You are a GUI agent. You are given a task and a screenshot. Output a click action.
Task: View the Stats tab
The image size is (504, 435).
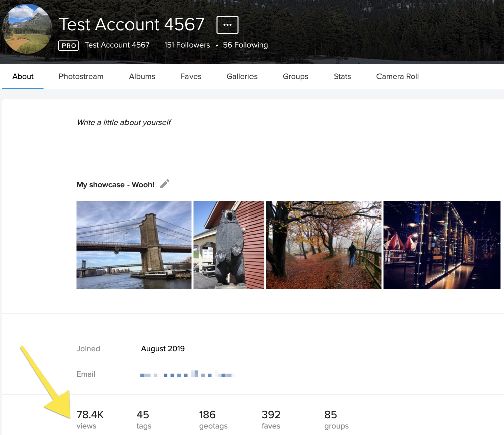[342, 77]
